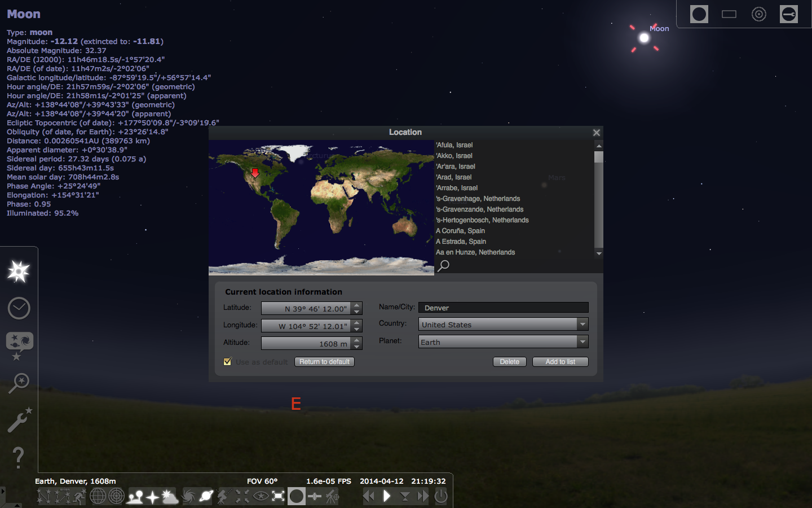
Task: Toggle the azimuthal grid button
Action: (x=116, y=496)
